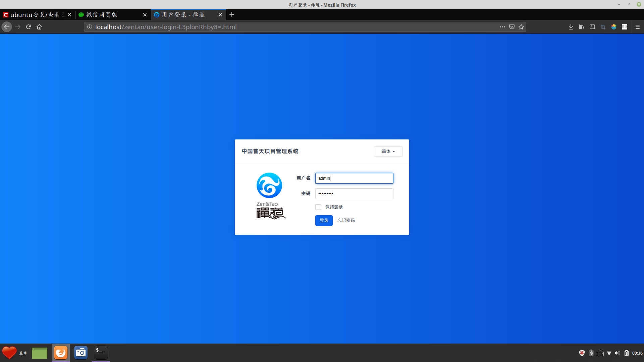Enable the 保持登录 checkbox
This screenshot has width=644, height=362.
pyautogui.click(x=318, y=207)
